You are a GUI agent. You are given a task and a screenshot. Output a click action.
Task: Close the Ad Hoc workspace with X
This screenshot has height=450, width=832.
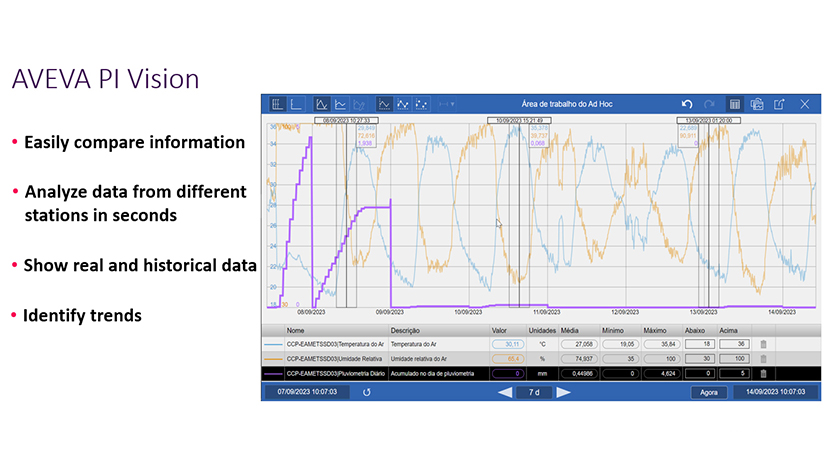(805, 104)
